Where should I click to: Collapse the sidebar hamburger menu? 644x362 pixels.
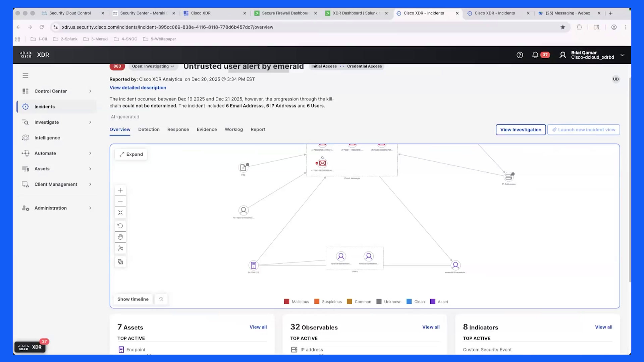[25, 76]
